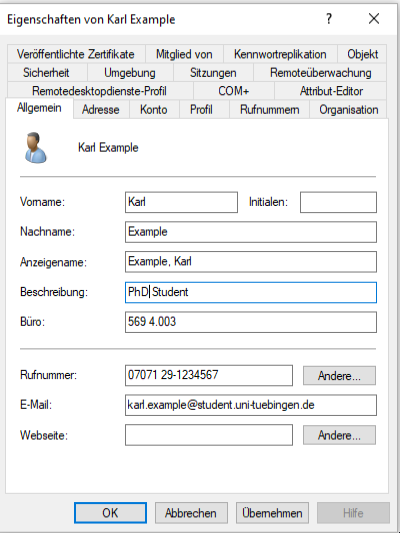This screenshot has width=400, height=533.
Task: Switch to the Adresse tab
Action: [101, 109]
